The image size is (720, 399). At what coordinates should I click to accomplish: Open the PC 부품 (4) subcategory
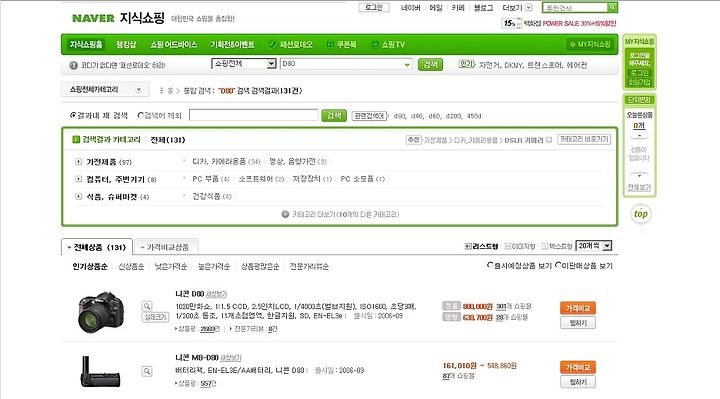(211, 179)
